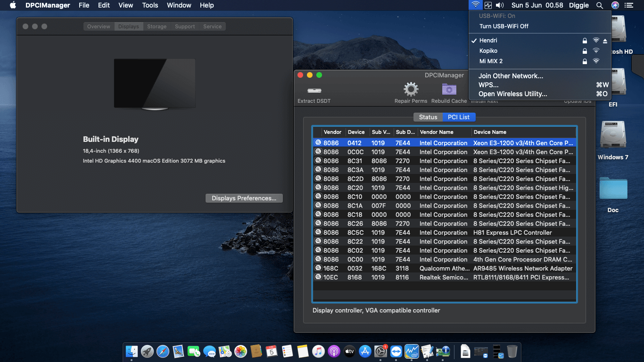Open System Preferences with notification badge
The height and width of the screenshot is (362, 644).
point(380,352)
